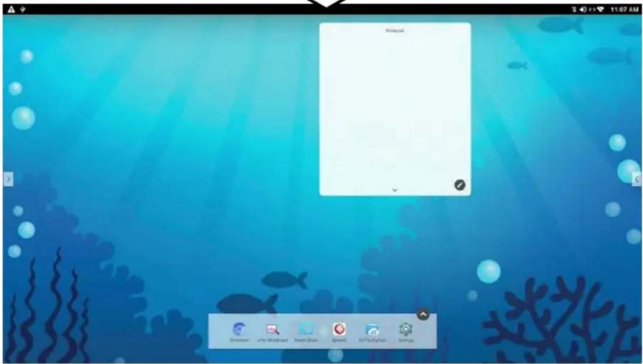
Task: Click inside the Notepad widget note area
Action: click(395, 109)
